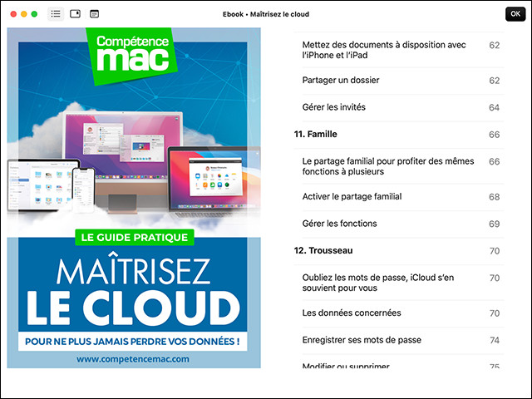Click page number 68
The width and height of the screenshot is (532, 399).
pos(494,197)
